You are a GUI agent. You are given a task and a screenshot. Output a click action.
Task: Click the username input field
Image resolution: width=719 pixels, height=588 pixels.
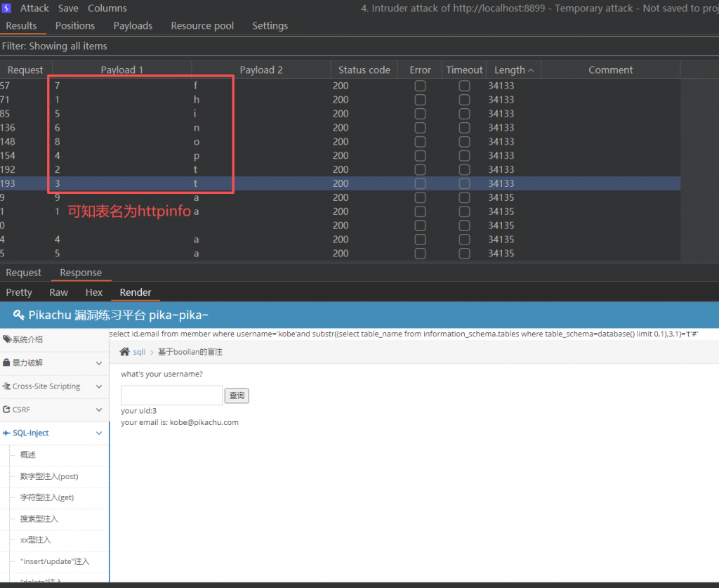point(171,396)
